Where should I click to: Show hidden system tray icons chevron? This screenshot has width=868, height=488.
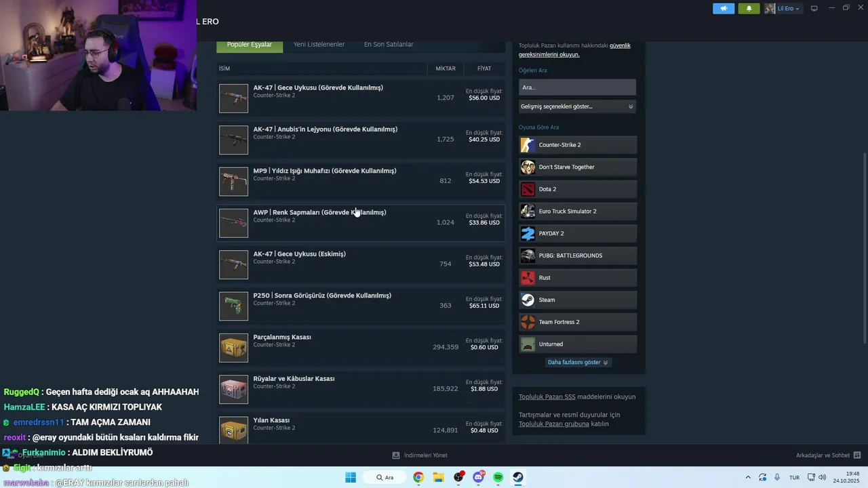click(748, 477)
